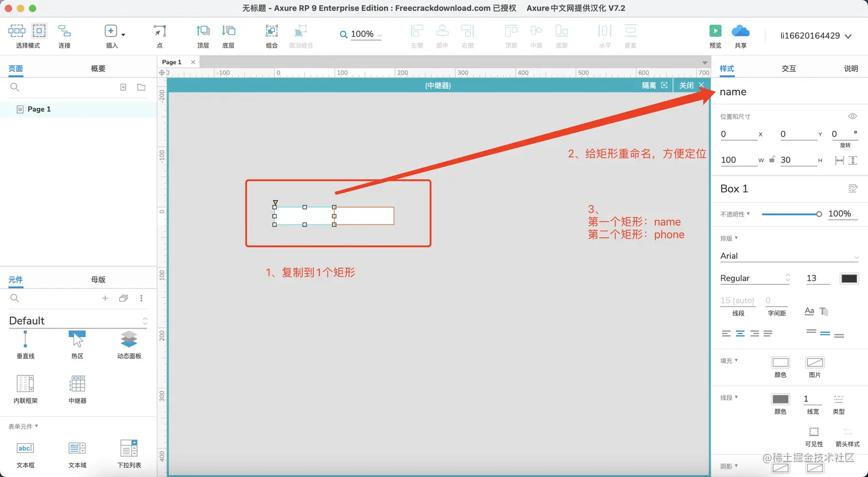Bring widget to front (顶层)
Viewport: 868px width, 477px height.
[x=203, y=31]
